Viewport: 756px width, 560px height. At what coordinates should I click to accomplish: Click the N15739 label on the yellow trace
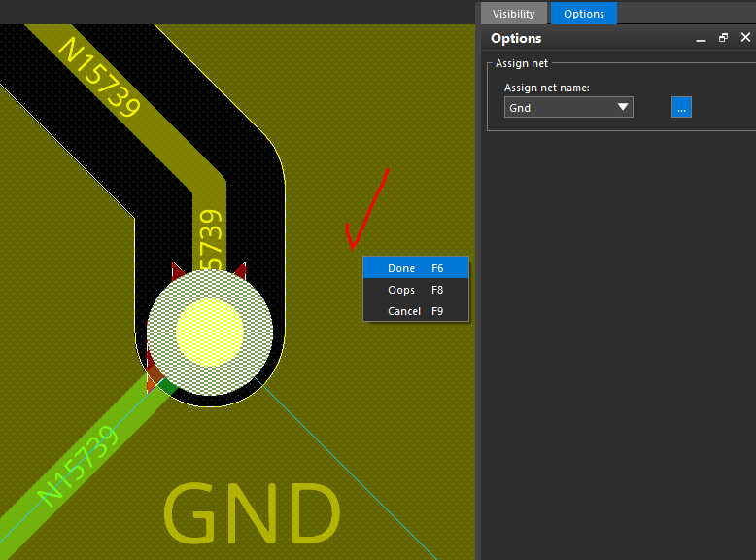pyautogui.click(x=99, y=77)
